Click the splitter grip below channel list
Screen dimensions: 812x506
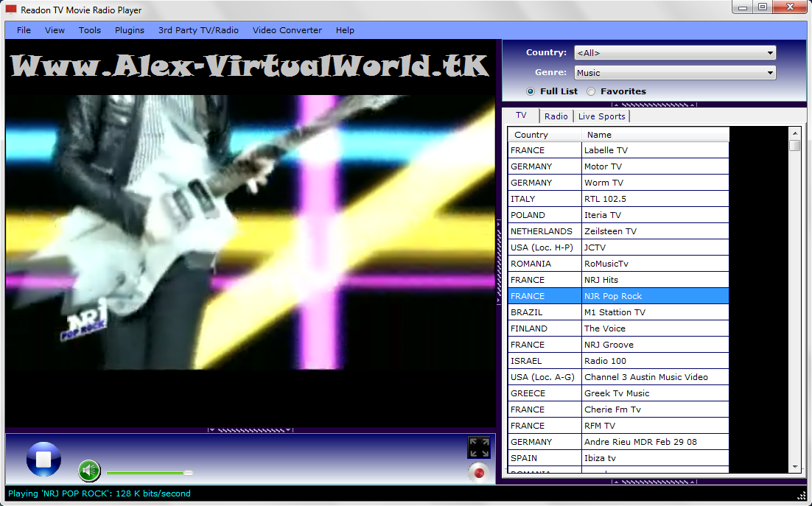[654, 482]
